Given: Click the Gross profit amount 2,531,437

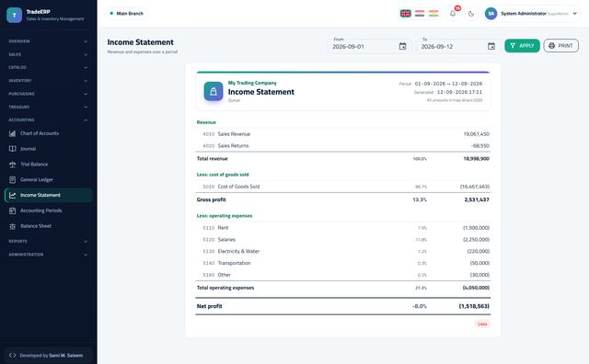Looking at the screenshot, I should tap(477, 199).
